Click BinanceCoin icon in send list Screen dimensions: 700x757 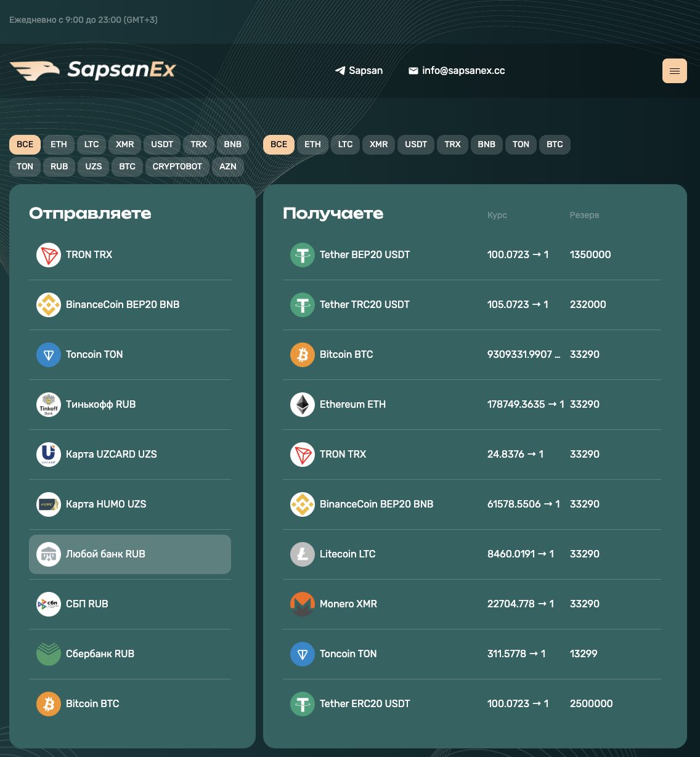[49, 305]
